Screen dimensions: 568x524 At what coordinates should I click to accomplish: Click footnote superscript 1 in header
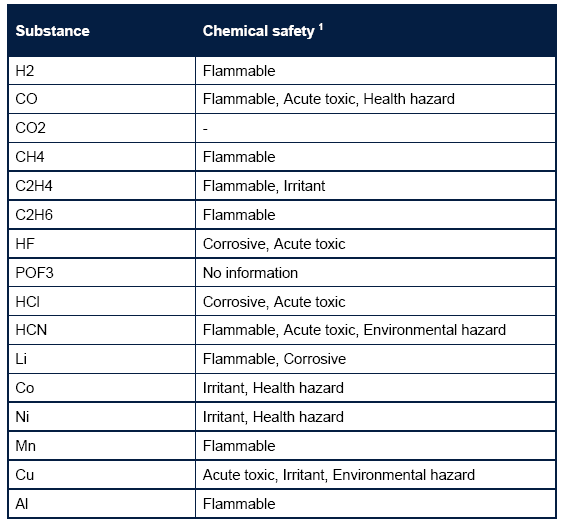point(321,27)
